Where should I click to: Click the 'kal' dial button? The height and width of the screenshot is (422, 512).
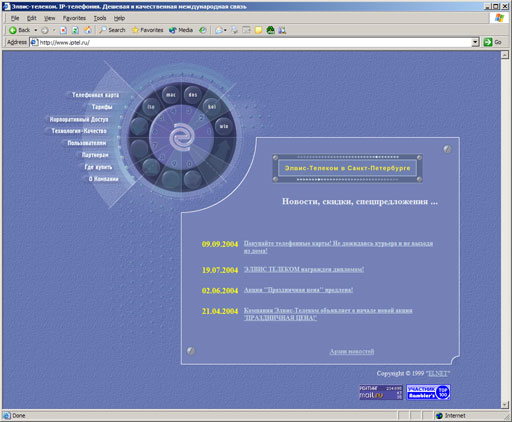(x=212, y=107)
